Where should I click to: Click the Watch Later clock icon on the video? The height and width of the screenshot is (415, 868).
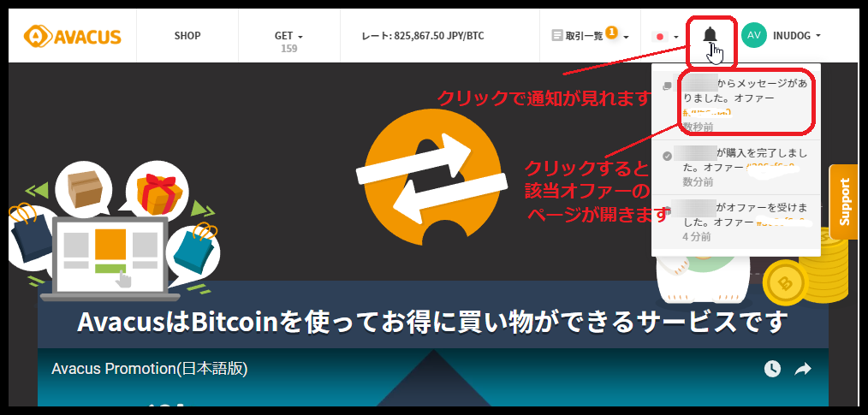772,369
